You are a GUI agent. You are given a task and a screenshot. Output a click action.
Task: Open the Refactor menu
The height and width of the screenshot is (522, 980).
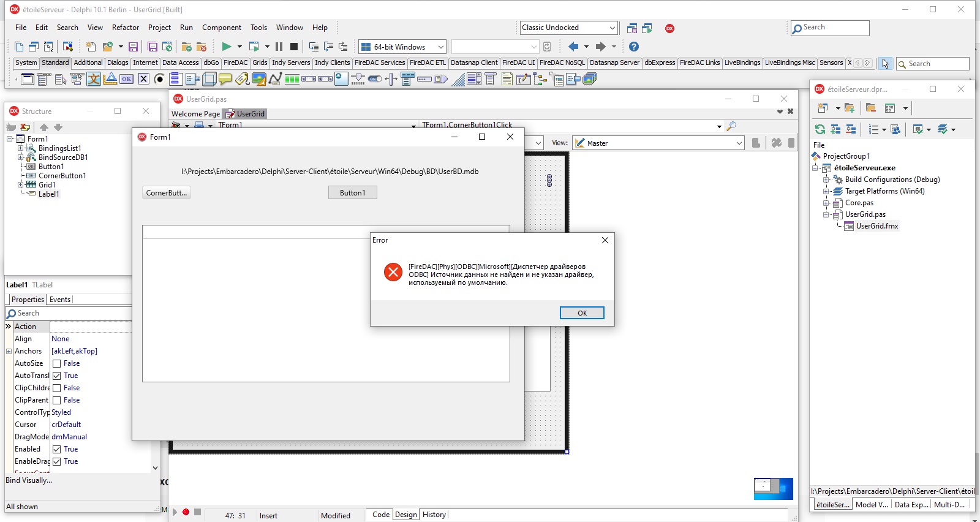coord(126,28)
